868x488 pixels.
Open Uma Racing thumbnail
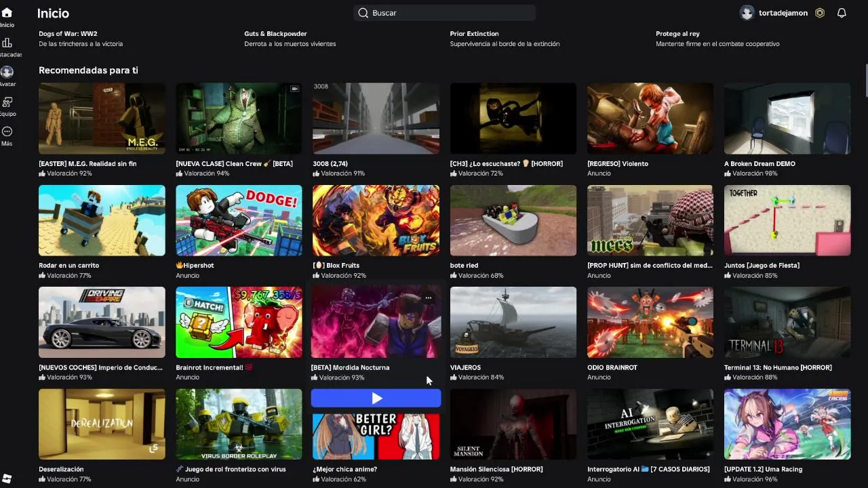(787, 424)
